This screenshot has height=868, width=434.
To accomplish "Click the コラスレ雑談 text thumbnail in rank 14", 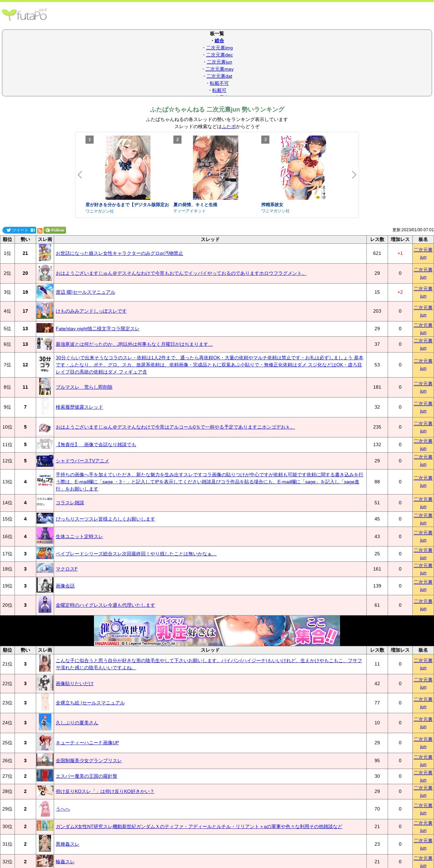I will 45,502.
